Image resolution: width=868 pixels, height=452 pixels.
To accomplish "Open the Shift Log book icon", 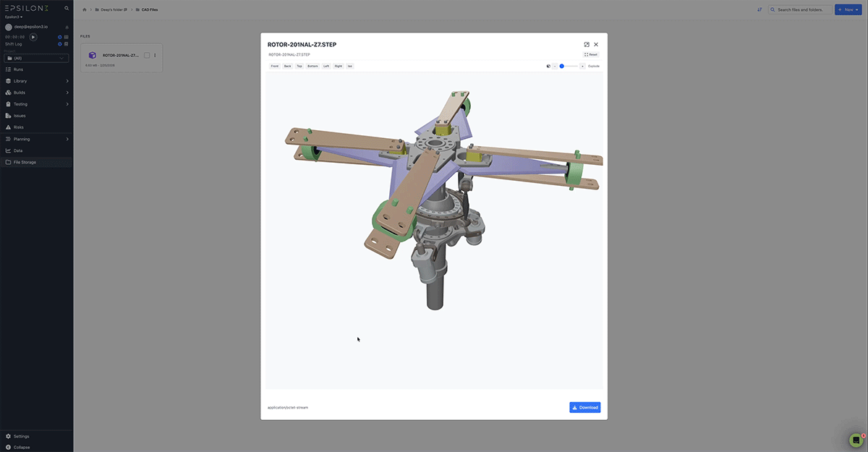I will [x=66, y=44].
